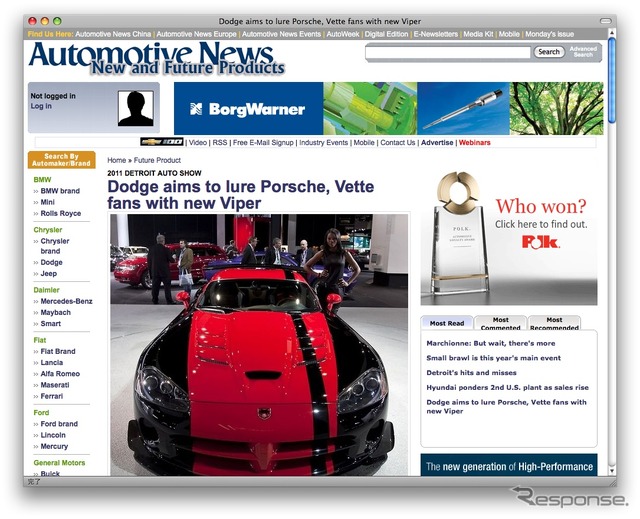The image size is (640, 519).
Task: Open Smart in sidebar
Action: click(51, 324)
